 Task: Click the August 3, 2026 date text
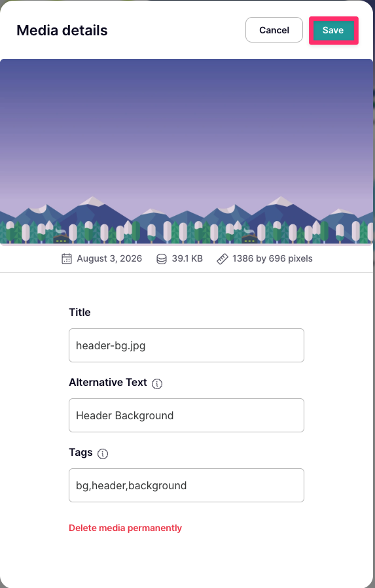109,259
